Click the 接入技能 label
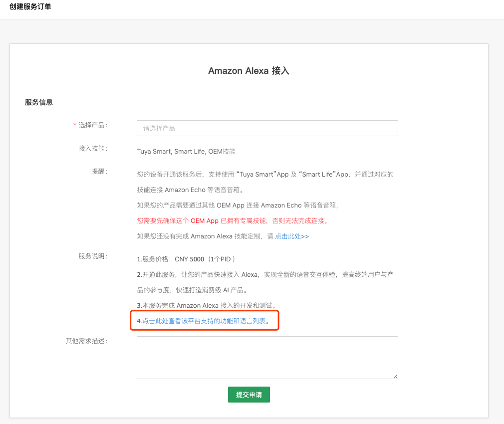Viewport: 504px width, 424px height. coord(93,149)
